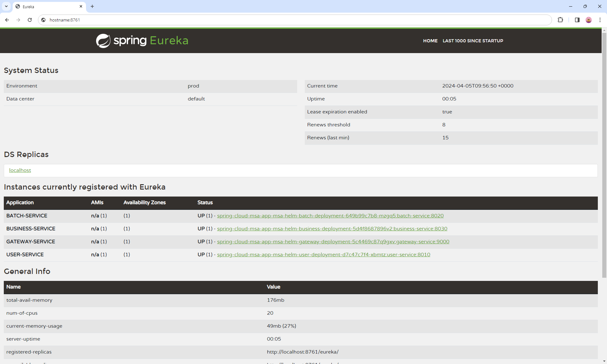Click the browser back arrow
This screenshot has height=364, width=607.
point(7,20)
